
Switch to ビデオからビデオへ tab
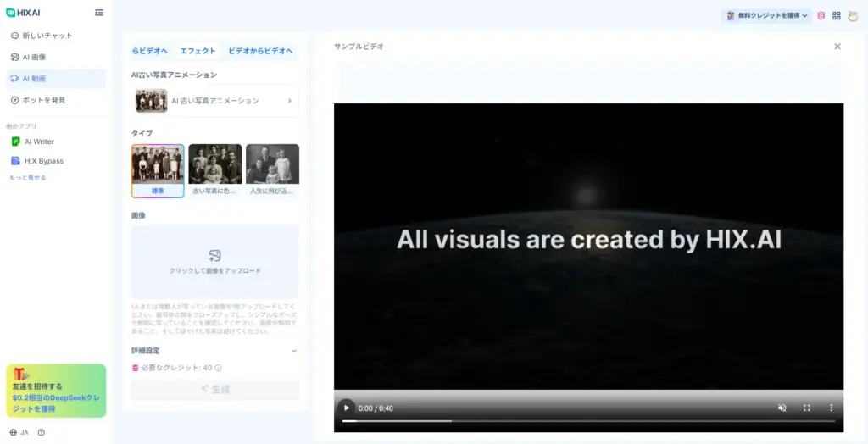coord(260,51)
